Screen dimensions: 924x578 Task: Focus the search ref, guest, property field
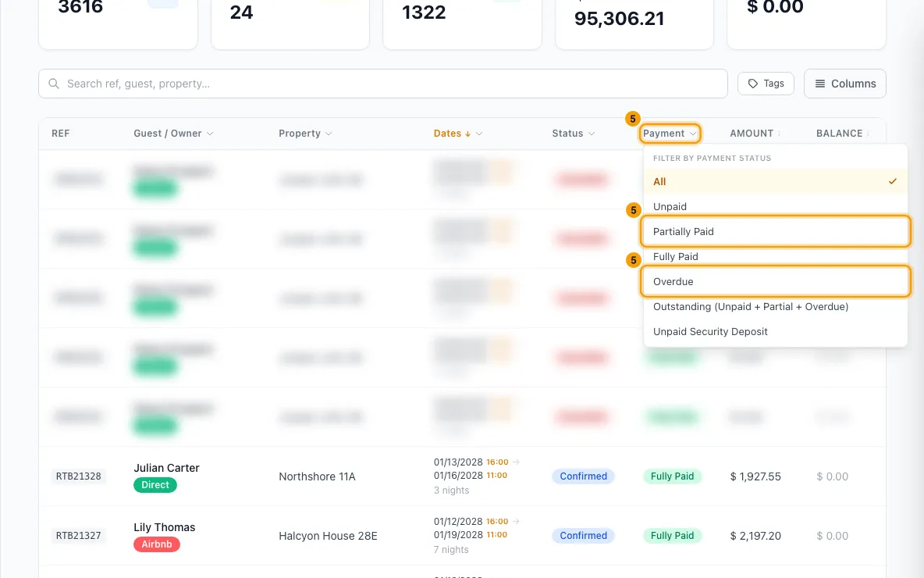[x=383, y=84]
